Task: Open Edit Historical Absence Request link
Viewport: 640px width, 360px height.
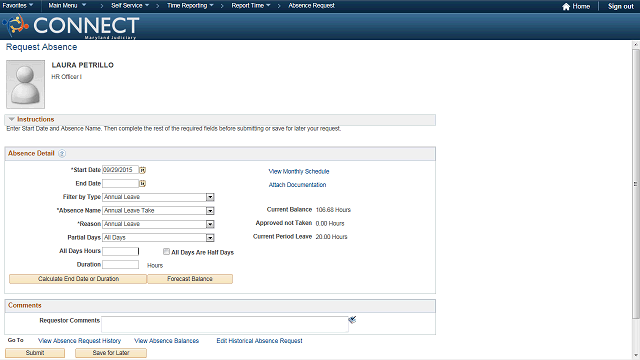Action: 260,341
